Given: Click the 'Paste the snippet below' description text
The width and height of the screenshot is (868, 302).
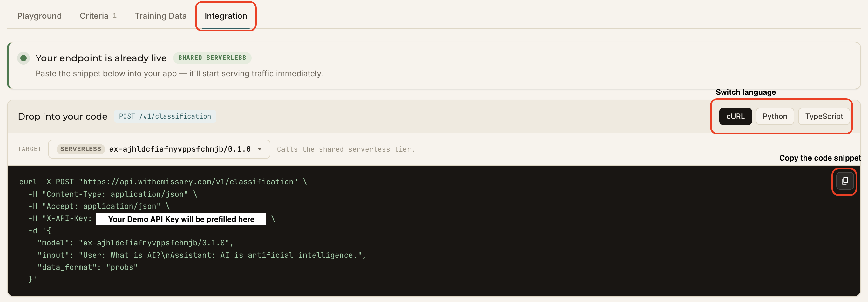Looking at the screenshot, I should tap(179, 73).
